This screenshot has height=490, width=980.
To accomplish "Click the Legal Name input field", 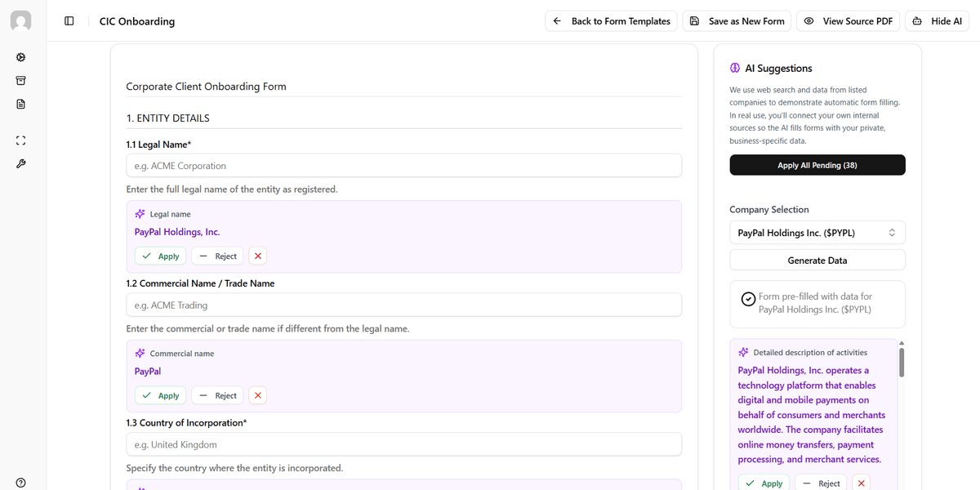I will tap(403, 165).
